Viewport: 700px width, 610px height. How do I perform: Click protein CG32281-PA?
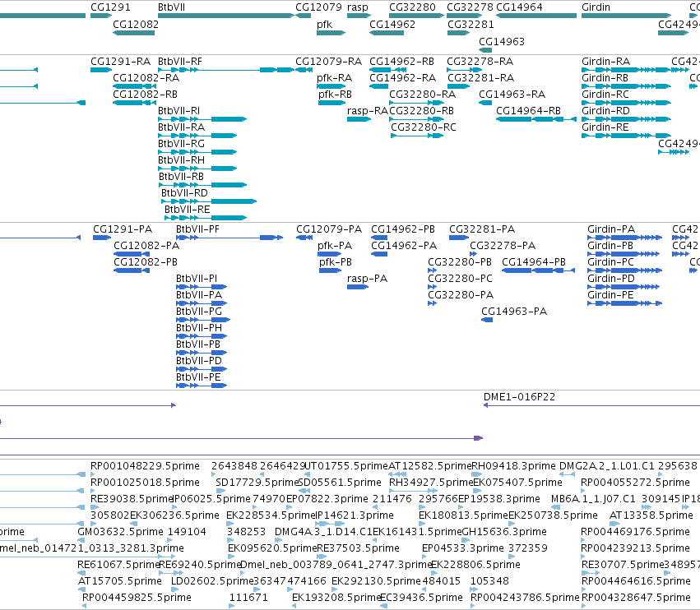(x=482, y=229)
